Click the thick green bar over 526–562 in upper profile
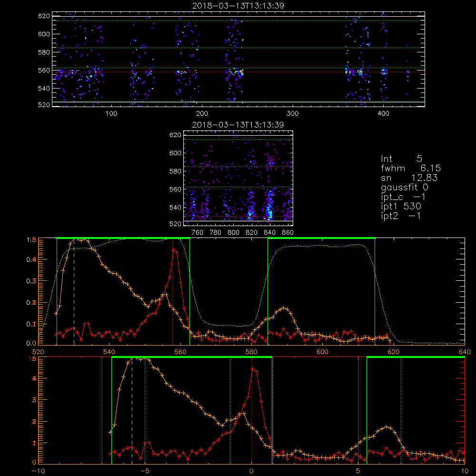Image resolution: width=476 pixels, height=476 pixels. (x=123, y=238)
